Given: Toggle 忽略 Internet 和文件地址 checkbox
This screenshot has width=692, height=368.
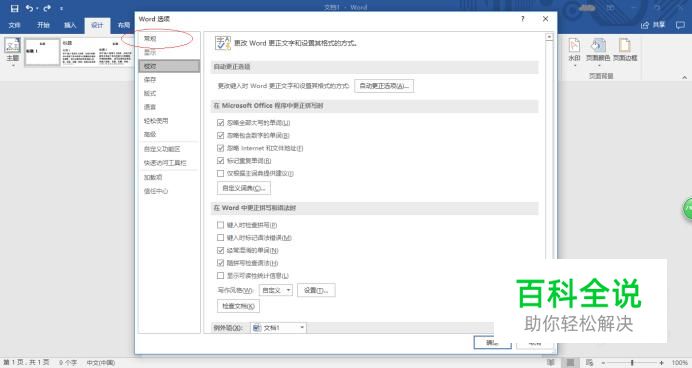Looking at the screenshot, I should (221, 148).
